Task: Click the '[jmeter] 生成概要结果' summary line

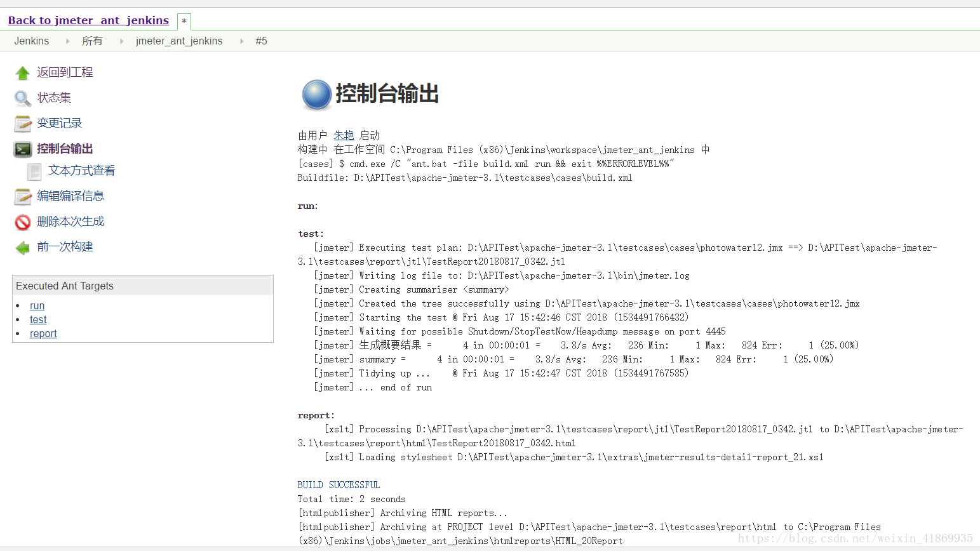Action: [586, 345]
